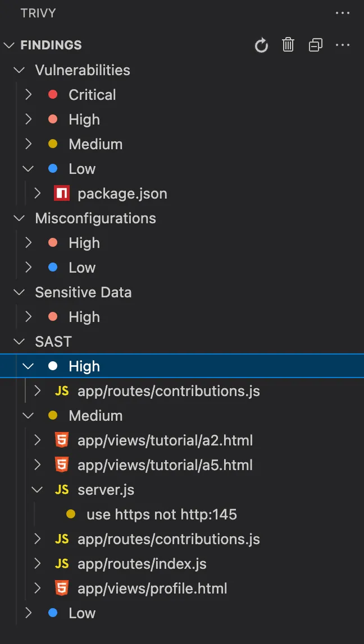Click the JS icon next to server.js
Viewport: 364px width, 644px height.
[62, 490]
